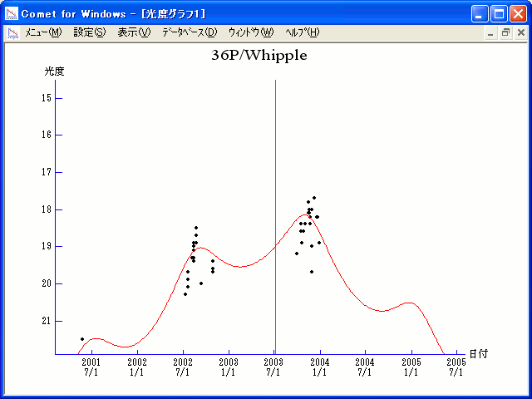Click the 2004 7/1 date label

[x=365, y=367]
